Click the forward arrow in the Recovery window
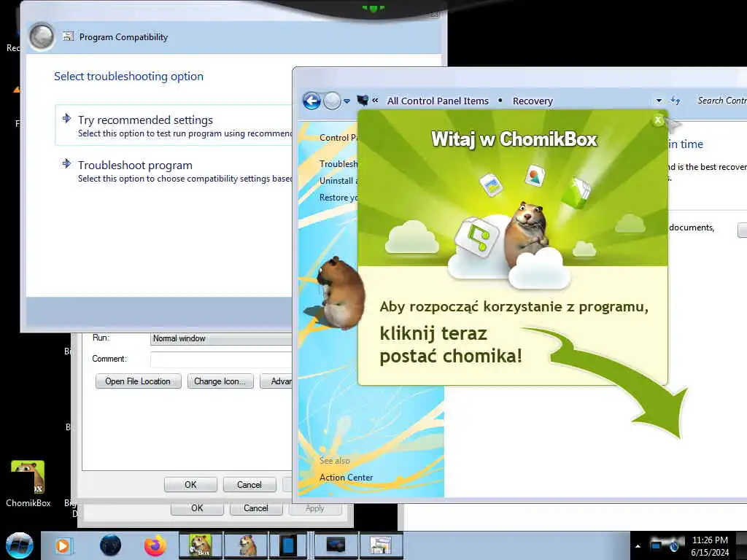The height and width of the screenshot is (560, 747). click(332, 101)
